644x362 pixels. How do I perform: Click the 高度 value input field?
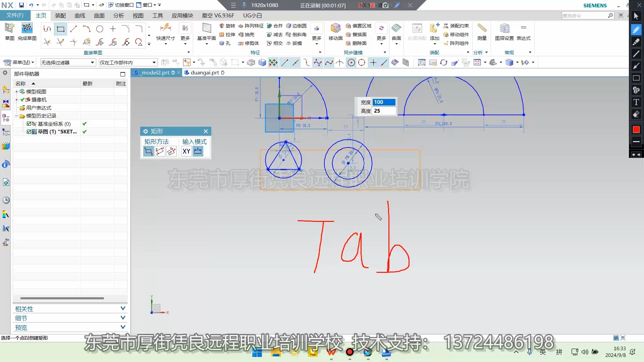(x=384, y=111)
